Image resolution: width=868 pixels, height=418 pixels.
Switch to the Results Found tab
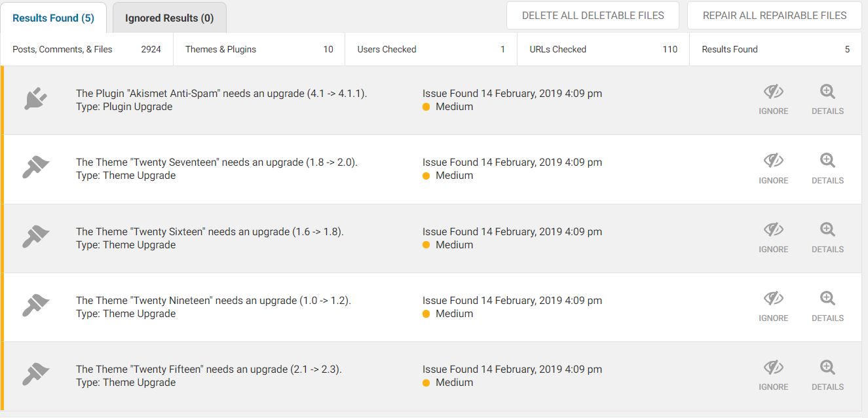click(53, 18)
